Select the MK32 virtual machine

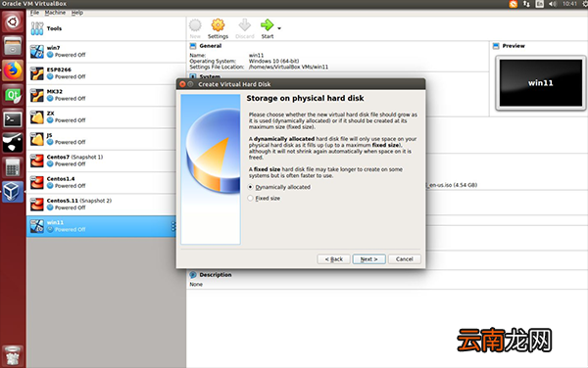pyautogui.click(x=106, y=95)
